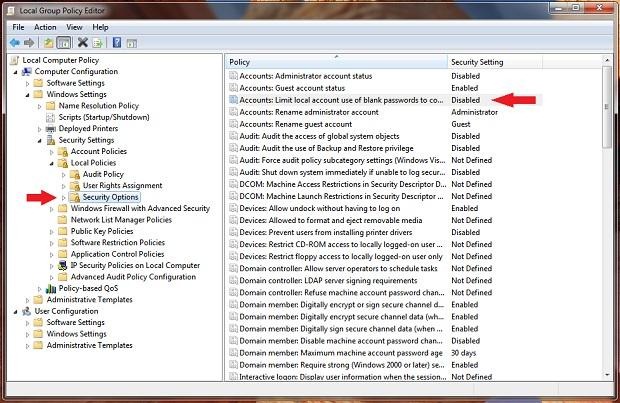Screen dimensions: 620x403
Task: Select Devices: Restrict floppy access policy
Action: tap(341, 257)
